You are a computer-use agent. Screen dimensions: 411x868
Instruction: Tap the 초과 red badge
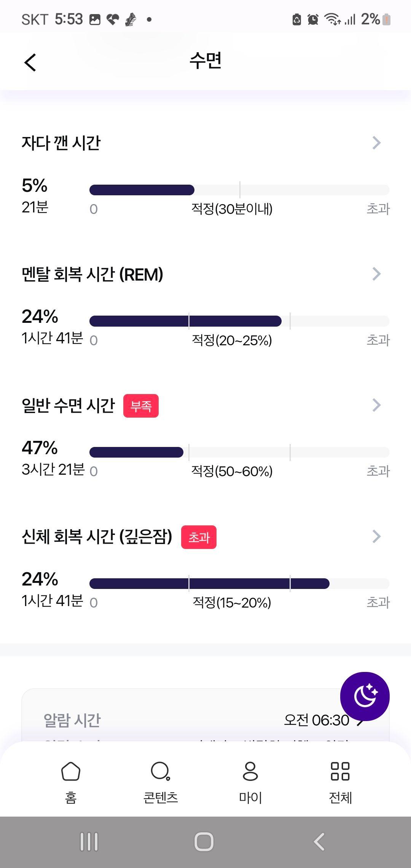199,537
